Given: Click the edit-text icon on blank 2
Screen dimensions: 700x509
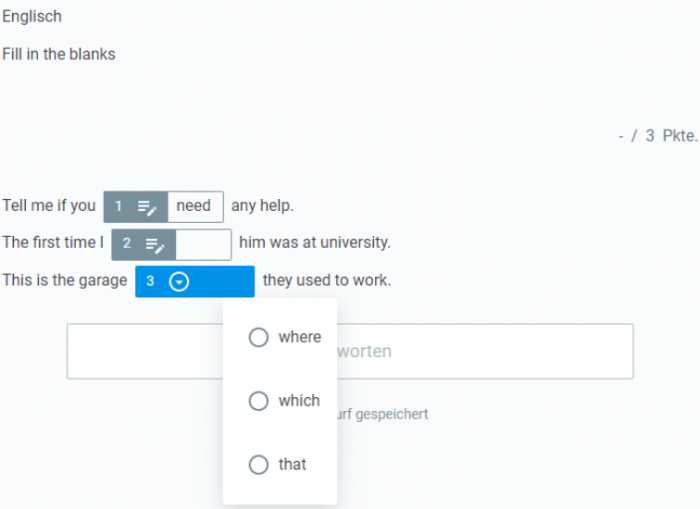Looking at the screenshot, I should [155, 245].
